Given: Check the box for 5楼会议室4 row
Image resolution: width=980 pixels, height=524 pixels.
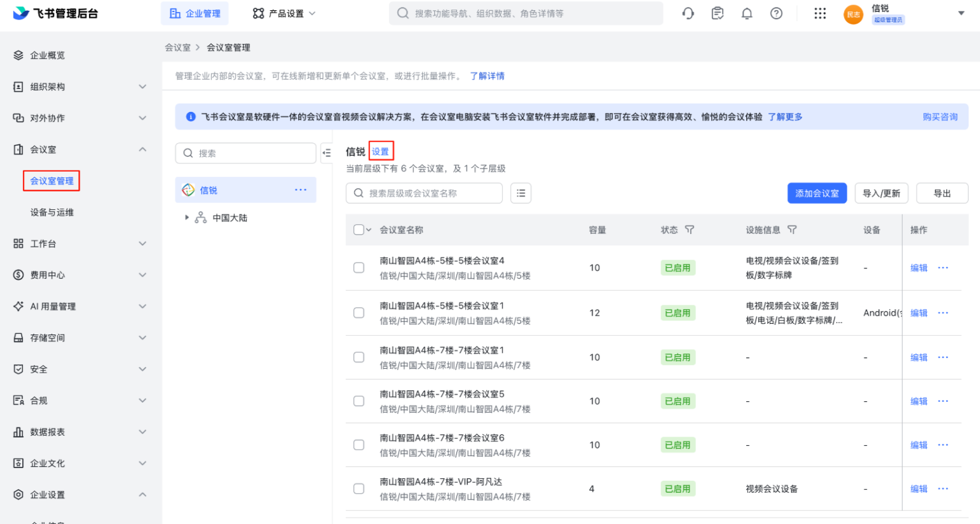Looking at the screenshot, I should [359, 268].
